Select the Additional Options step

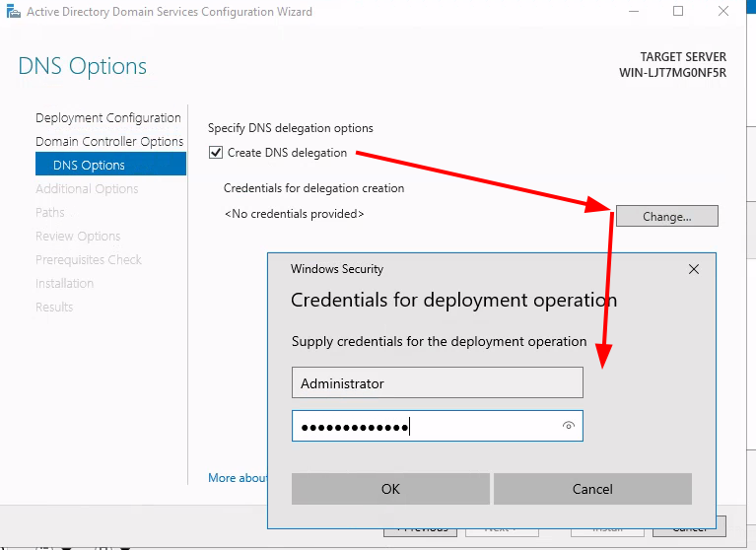pyautogui.click(x=87, y=188)
